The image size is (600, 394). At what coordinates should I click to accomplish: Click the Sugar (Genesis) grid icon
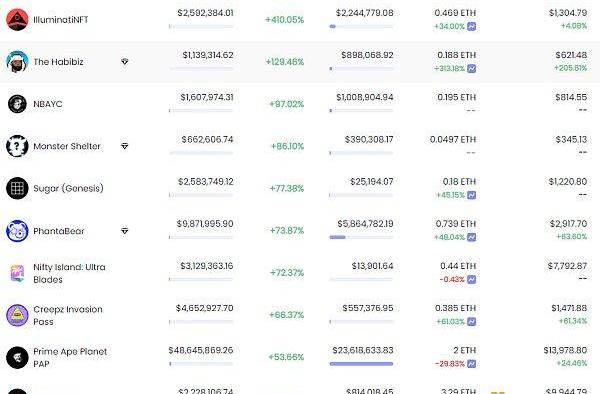click(17, 188)
